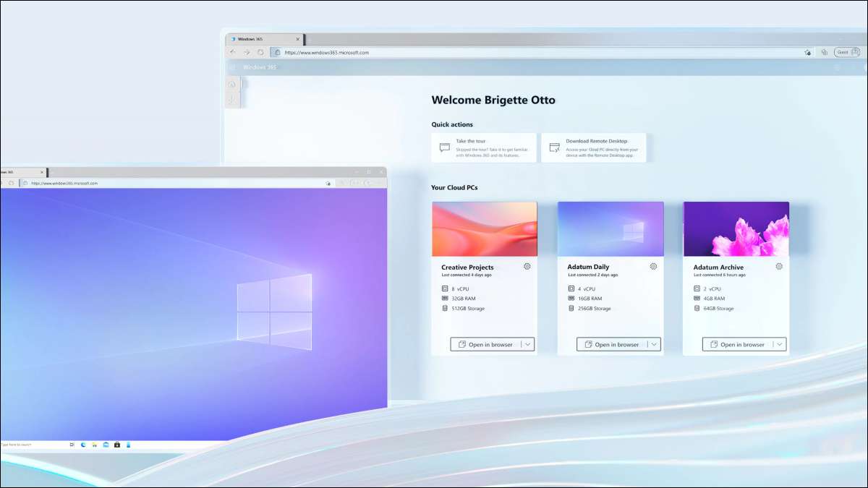Click the Windows 365 header title

pyautogui.click(x=260, y=67)
